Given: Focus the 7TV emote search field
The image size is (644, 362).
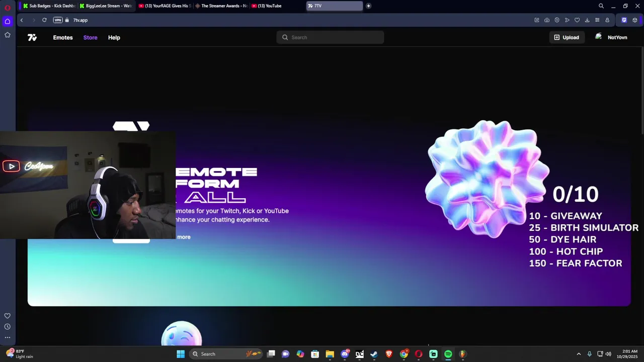Looking at the screenshot, I should pyautogui.click(x=330, y=37).
